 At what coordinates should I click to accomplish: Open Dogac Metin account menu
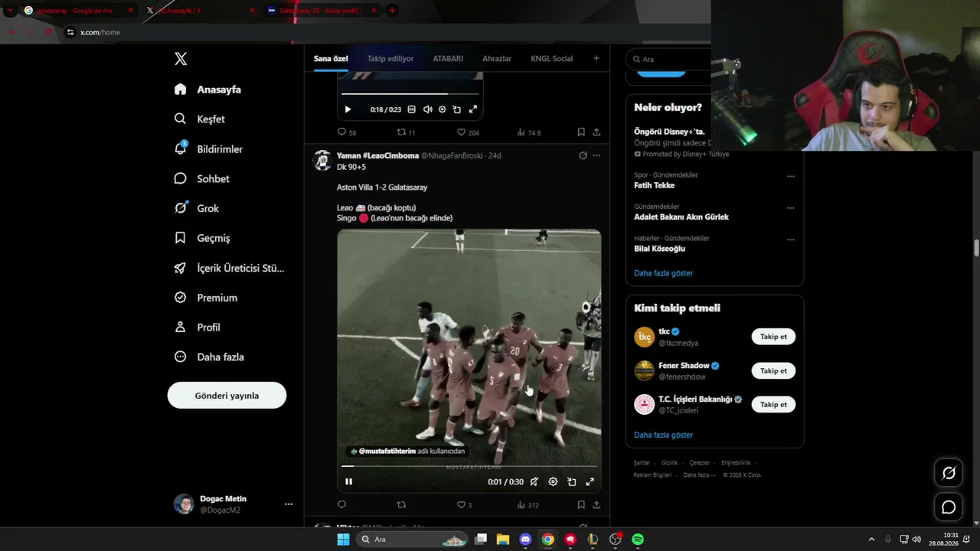234,504
